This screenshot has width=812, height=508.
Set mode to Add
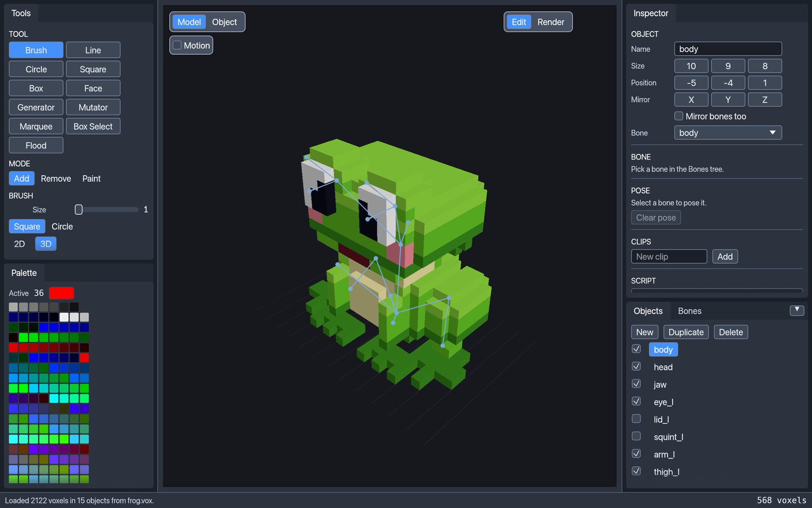21,178
